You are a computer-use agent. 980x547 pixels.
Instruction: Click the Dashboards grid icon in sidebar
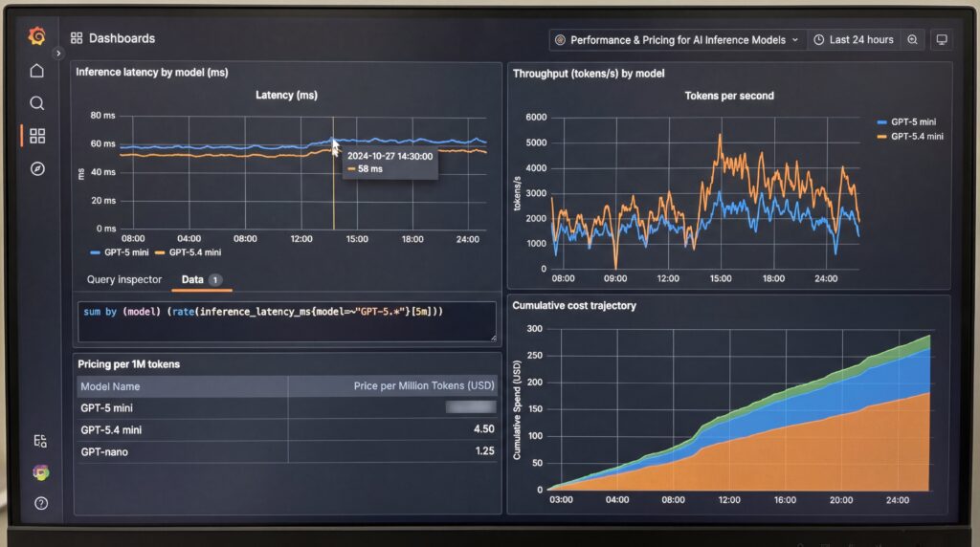pos(36,136)
